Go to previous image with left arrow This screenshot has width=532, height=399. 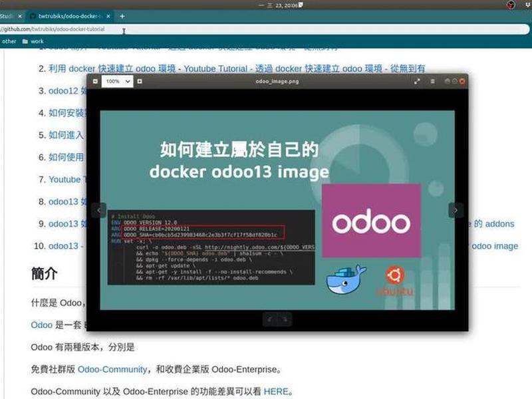pyautogui.click(x=98, y=210)
